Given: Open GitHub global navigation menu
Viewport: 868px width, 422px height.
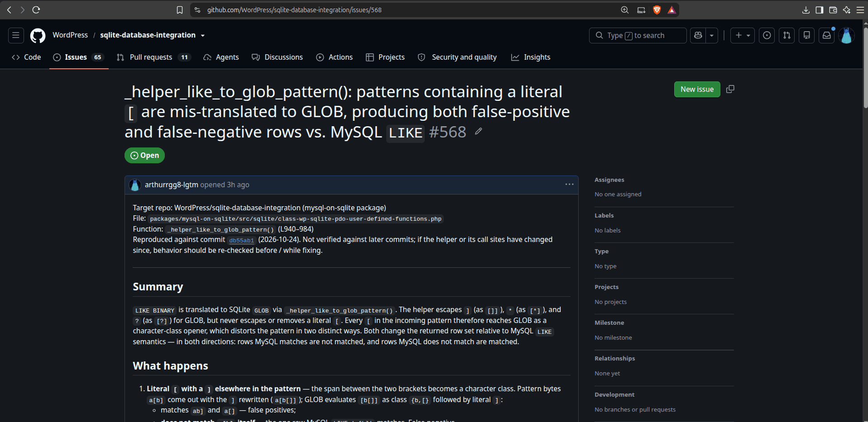Looking at the screenshot, I should (x=16, y=35).
